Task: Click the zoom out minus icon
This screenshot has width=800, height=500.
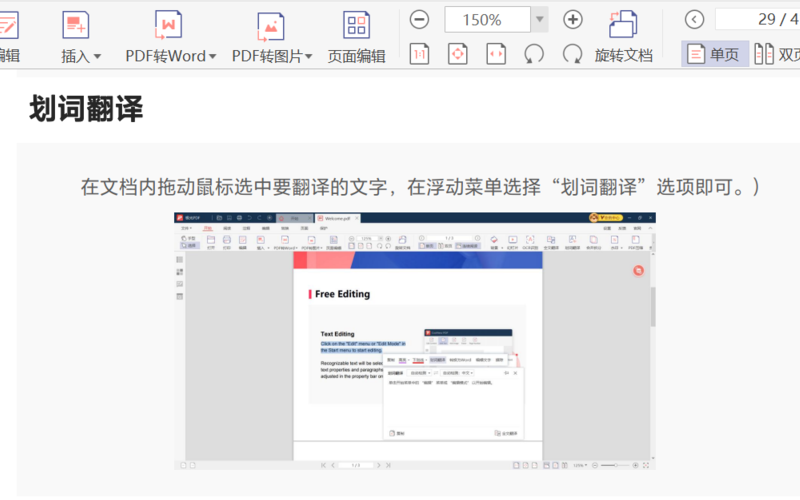Action: click(420, 20)
